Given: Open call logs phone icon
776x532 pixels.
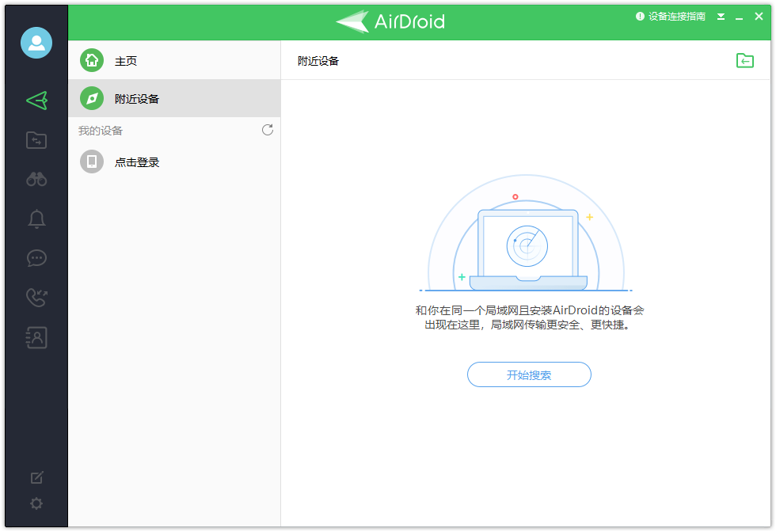Looking at the screenshot, I should 36,298.
